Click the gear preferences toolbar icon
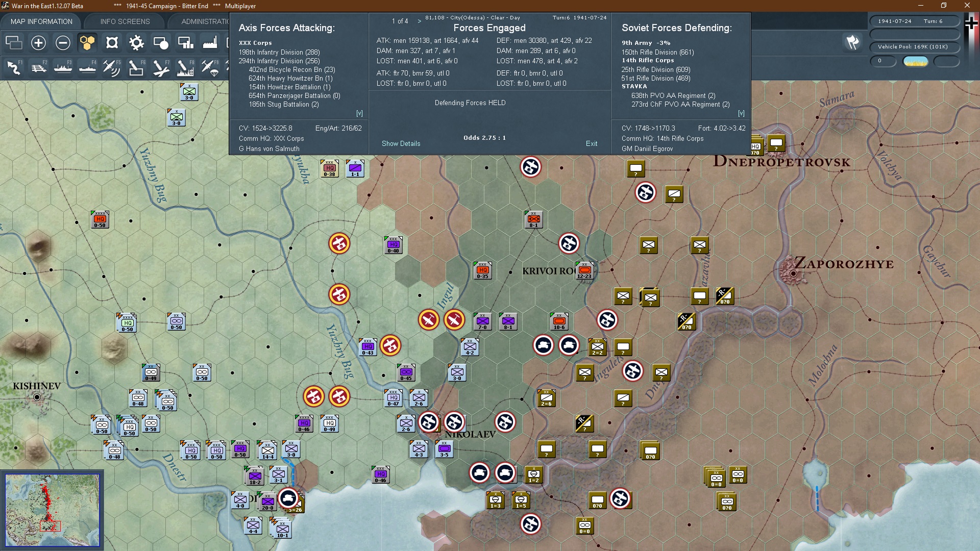Viewport: 980px width, 551px height. coord(136,43)
